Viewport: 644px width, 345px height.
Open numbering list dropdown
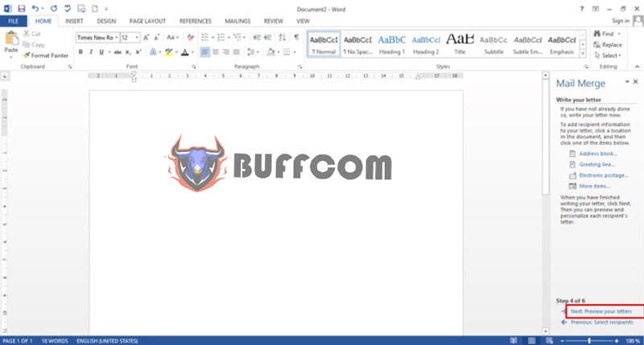229,37
